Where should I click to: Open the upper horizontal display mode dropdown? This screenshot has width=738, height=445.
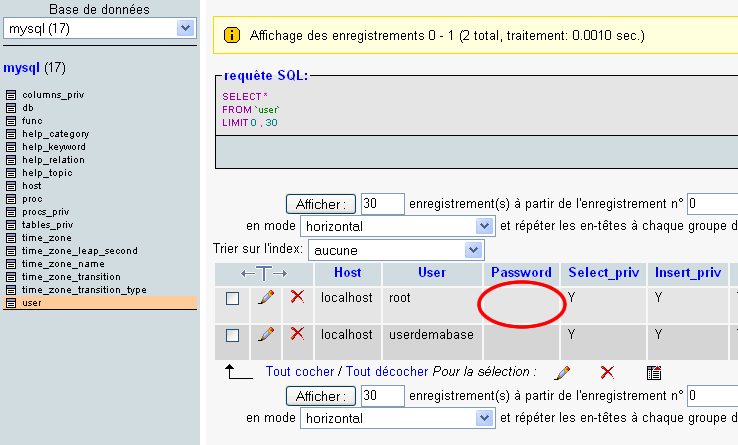tap(399, 227)
